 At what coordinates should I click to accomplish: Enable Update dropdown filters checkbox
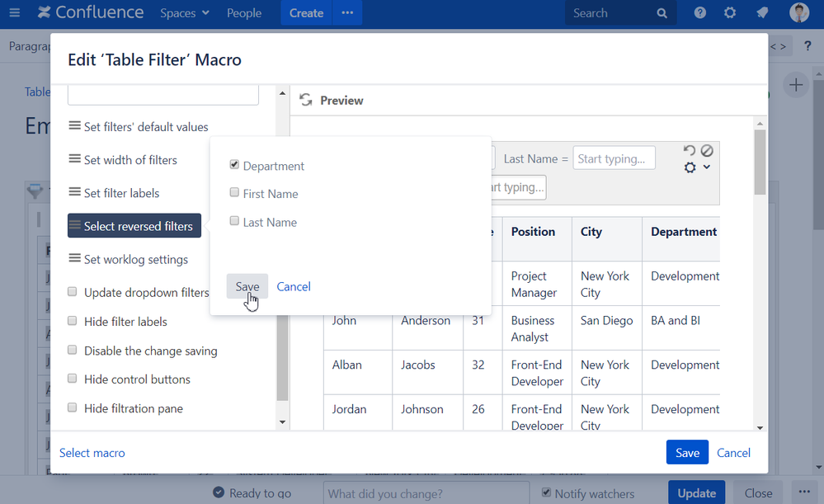73,292
